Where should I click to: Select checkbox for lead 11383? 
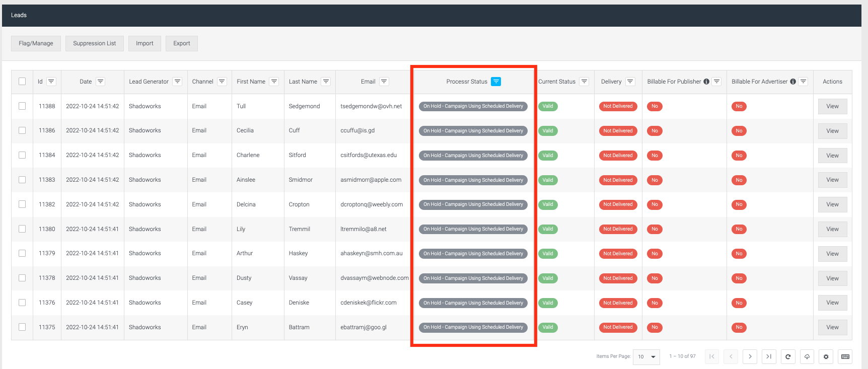tap(22, 180)
